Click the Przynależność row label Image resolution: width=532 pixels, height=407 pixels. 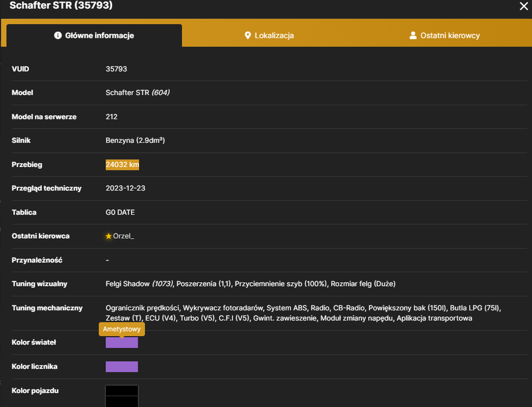coord(37,260)
